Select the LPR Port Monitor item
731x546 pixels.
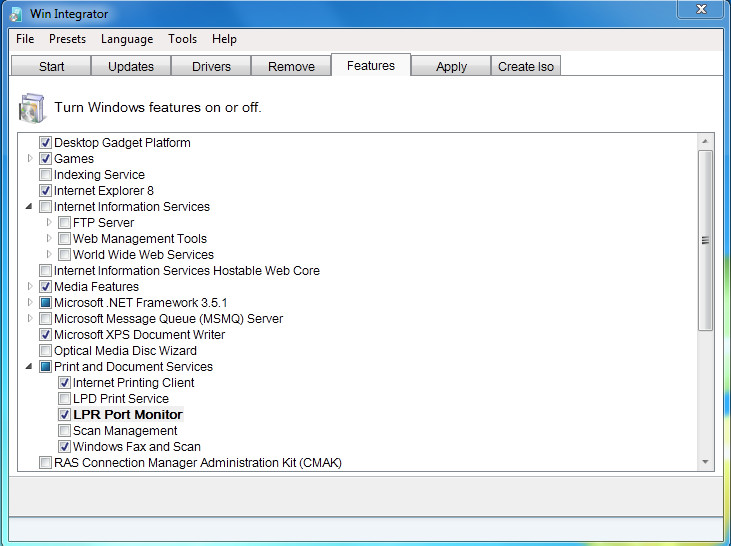127,415
